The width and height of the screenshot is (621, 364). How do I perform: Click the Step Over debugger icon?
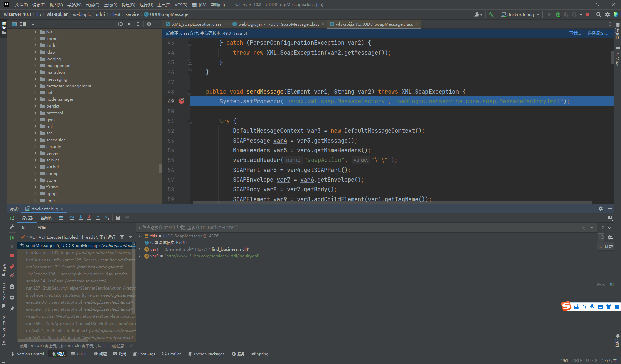[x=72, y=218]
